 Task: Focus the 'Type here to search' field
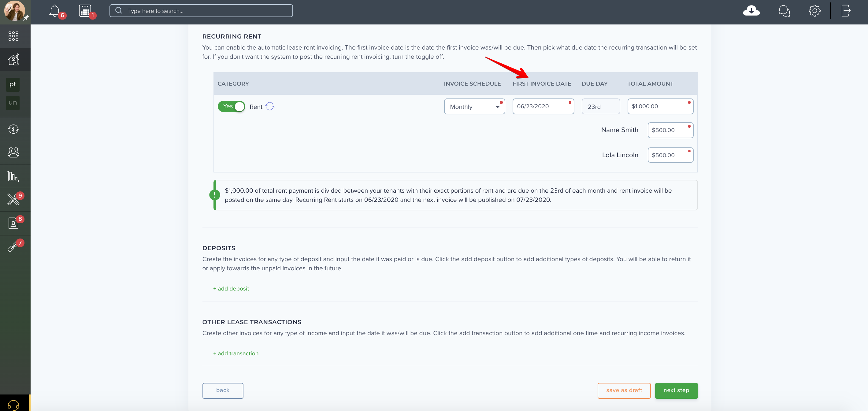(201, 11)
